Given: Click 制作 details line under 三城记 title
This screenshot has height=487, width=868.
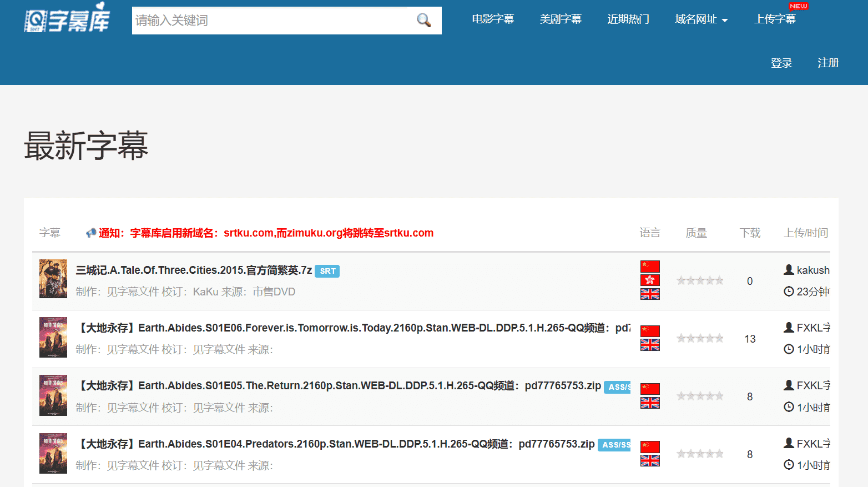Looking at the screenshot, I should pos(185,292).
